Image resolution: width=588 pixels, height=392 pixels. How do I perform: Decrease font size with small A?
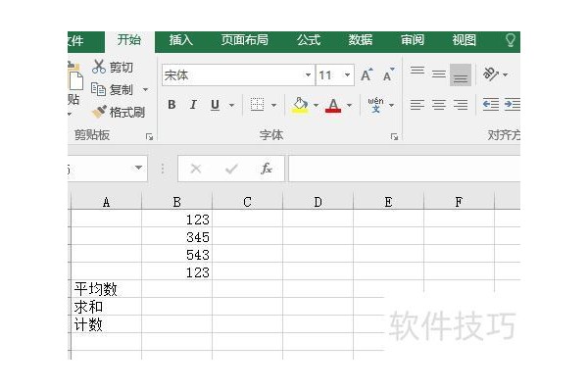(x=388, y=75)
